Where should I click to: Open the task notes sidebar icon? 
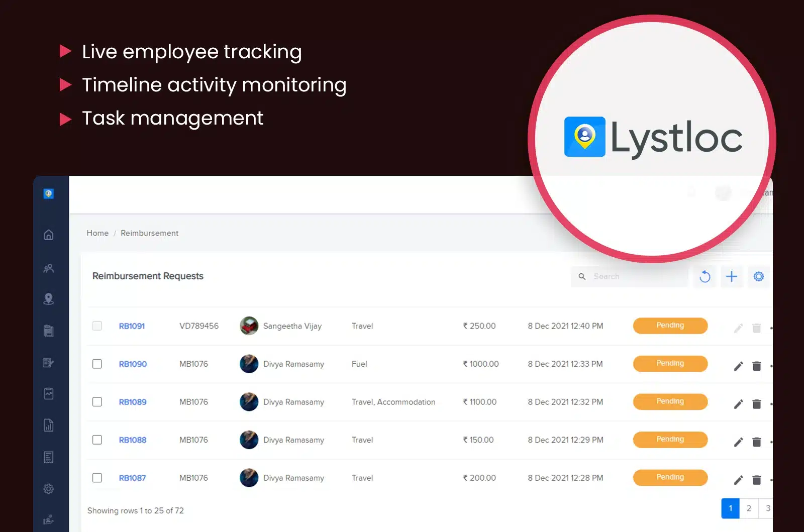click(48, 362)
